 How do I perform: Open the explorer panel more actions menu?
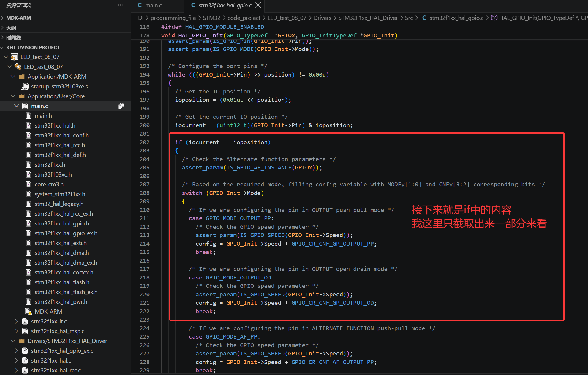click(120, 5)
